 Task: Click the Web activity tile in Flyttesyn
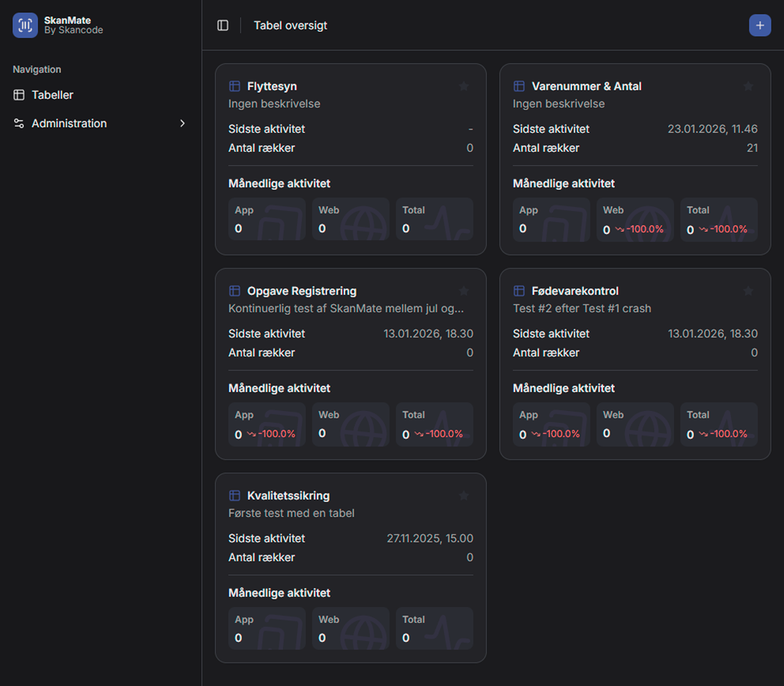click(350, 219)
